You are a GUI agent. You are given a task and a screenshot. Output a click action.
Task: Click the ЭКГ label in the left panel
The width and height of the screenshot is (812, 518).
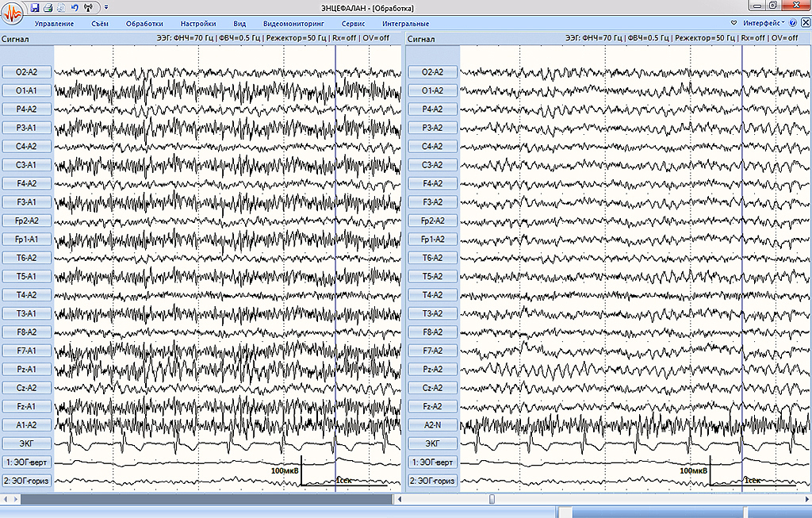pyautogui.click(x=27, y=444)
